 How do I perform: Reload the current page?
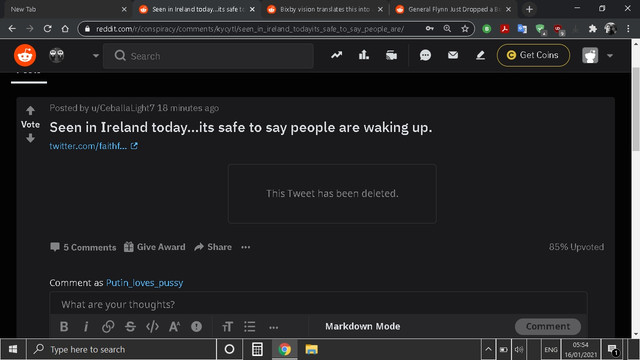pos(47,29)
